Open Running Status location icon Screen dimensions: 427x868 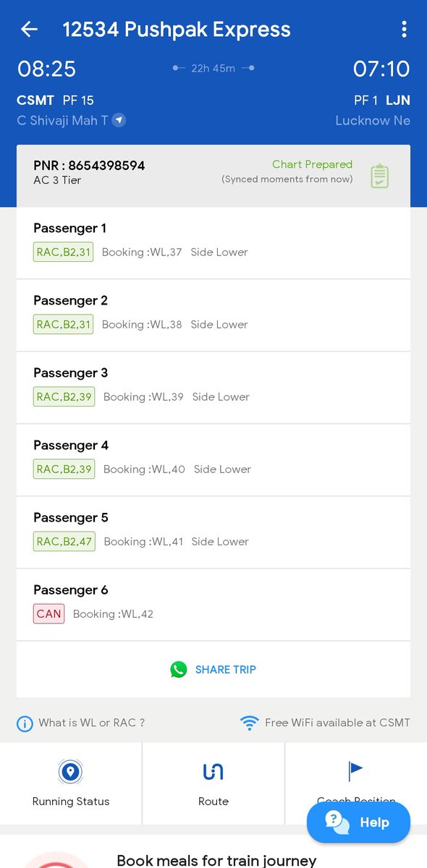point(71,772)
